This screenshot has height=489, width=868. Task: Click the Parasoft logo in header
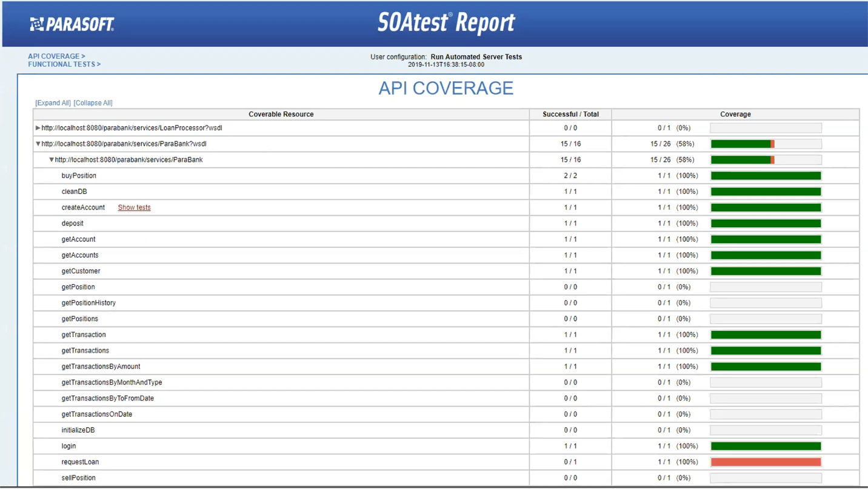pyautogui.click(x=72, y=24)
